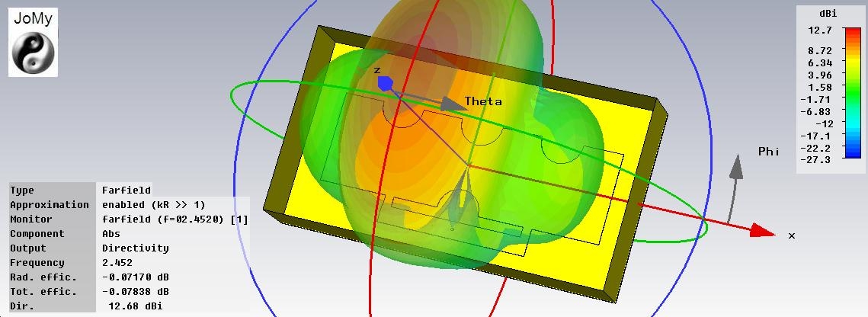Click the Phi label
868x317 pixels.
click(768, 151)
